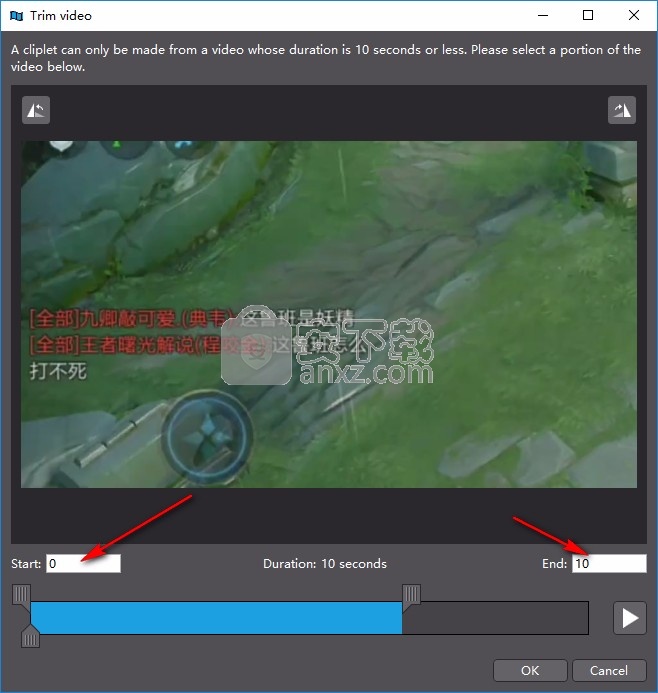Click the 'Duration: 10 seconds' label
The height and width of the screenshot is (693, 658).
tap(325, 564)
